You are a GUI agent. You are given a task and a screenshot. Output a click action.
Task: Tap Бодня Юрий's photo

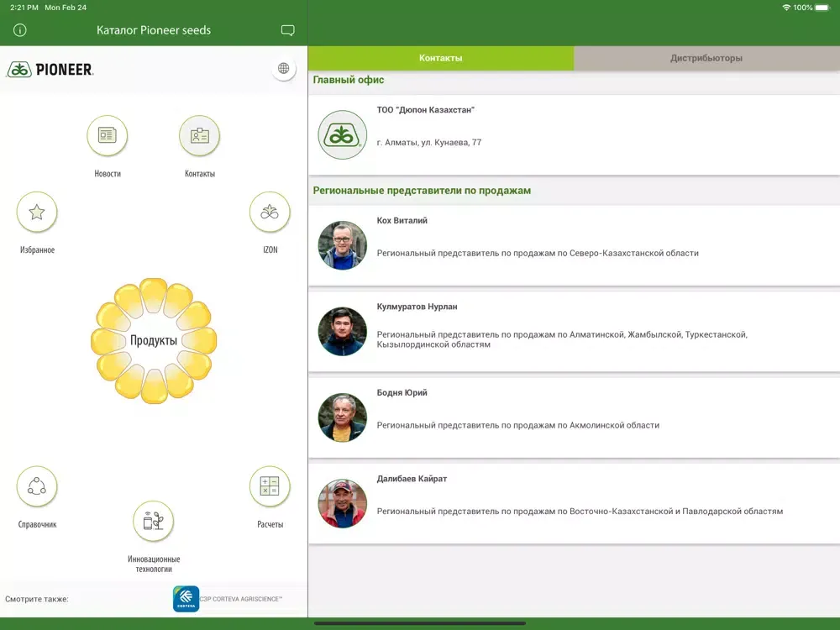pos(343,417)
